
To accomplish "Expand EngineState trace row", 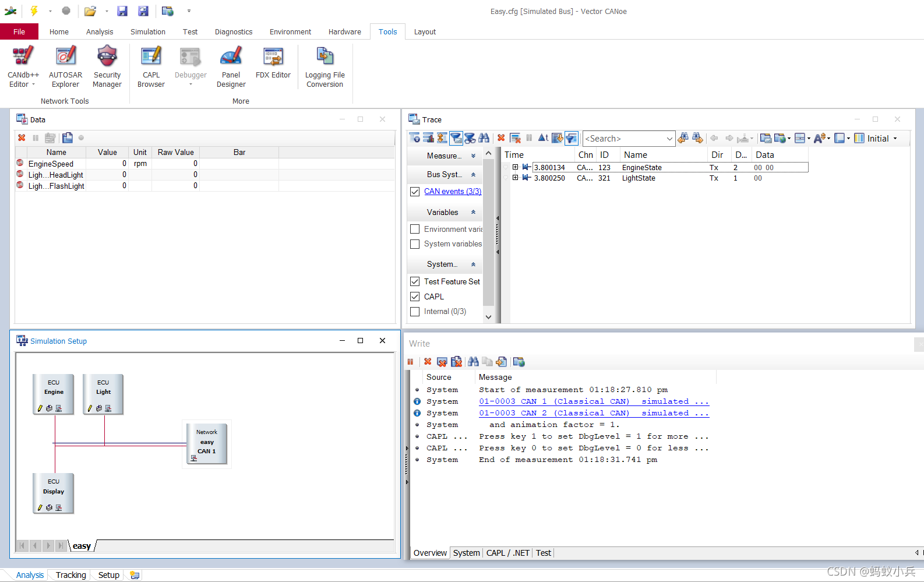I will click(x=515, y=167).
